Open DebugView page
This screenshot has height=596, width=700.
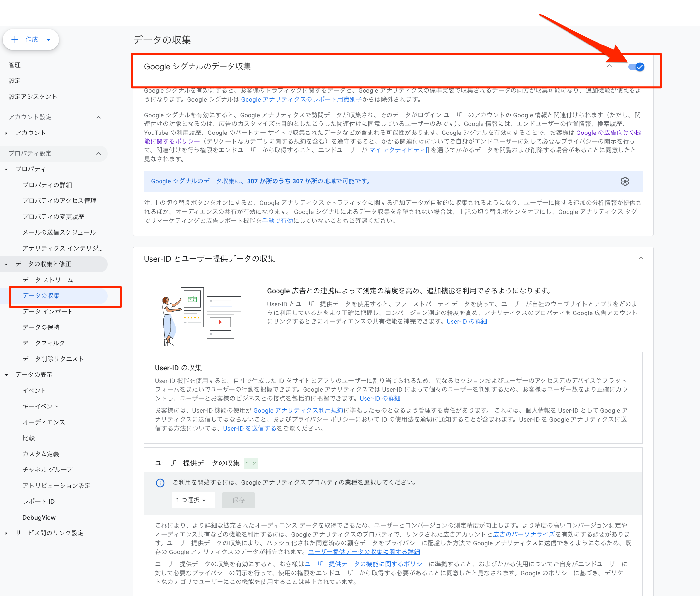point(39,517)
